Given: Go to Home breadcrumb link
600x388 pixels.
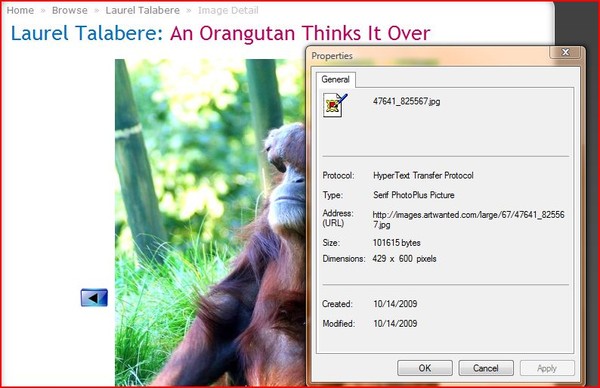Looking at the screenshot, I should [x=20, y=10].
